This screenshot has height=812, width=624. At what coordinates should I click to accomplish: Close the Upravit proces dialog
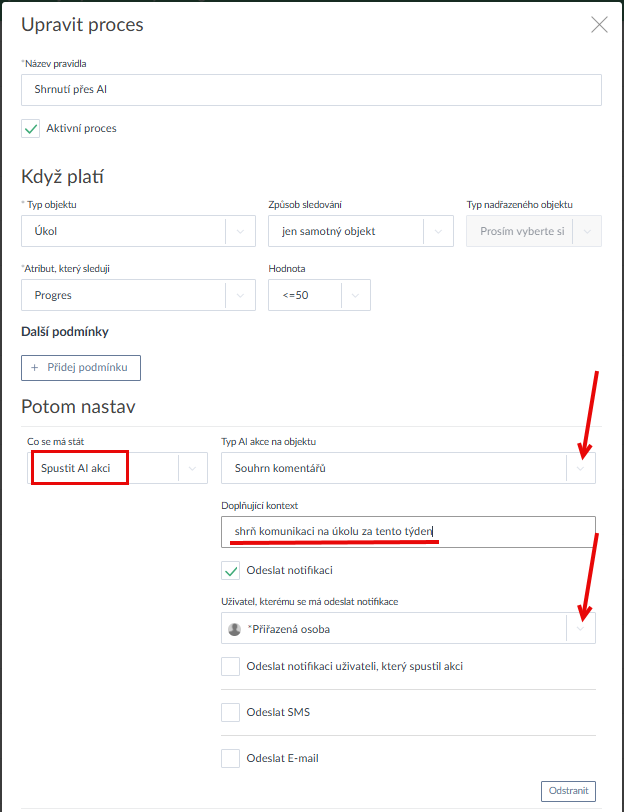coord(599,25)
